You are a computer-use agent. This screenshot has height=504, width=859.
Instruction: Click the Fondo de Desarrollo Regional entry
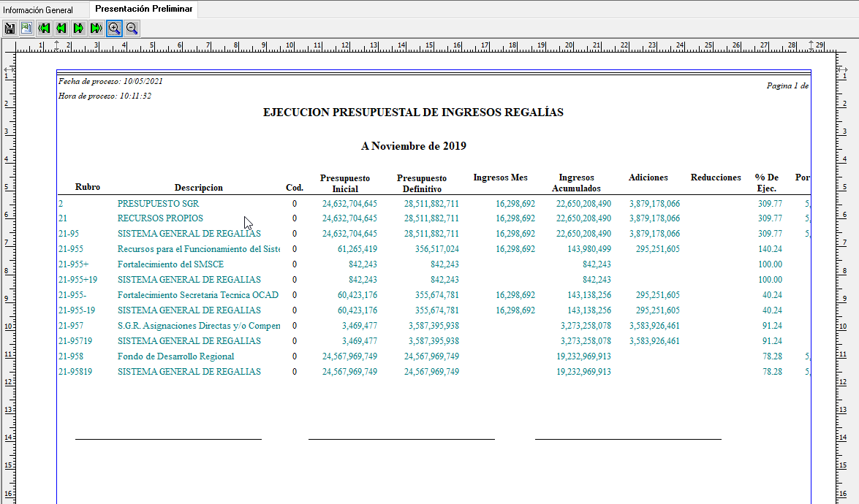pyautogui.click(x=175, y=356)
